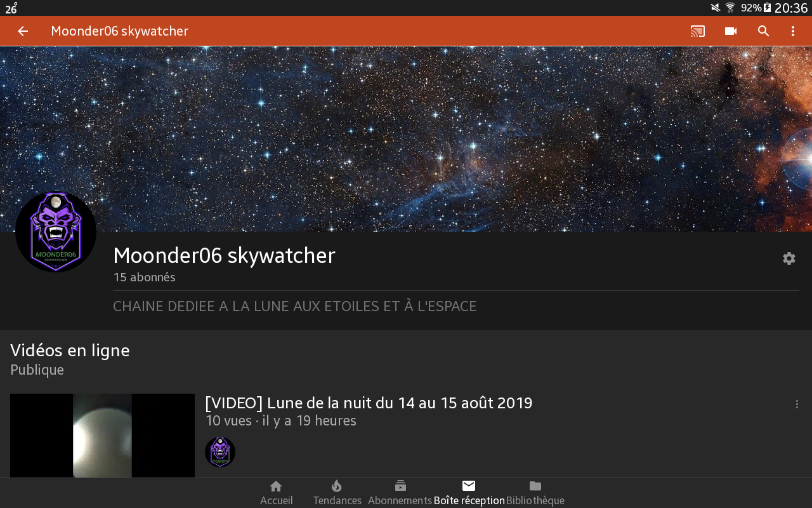Viewport: 812px width, 508px height.
Task: Switch to the Tendances tab
Action: 337,493
